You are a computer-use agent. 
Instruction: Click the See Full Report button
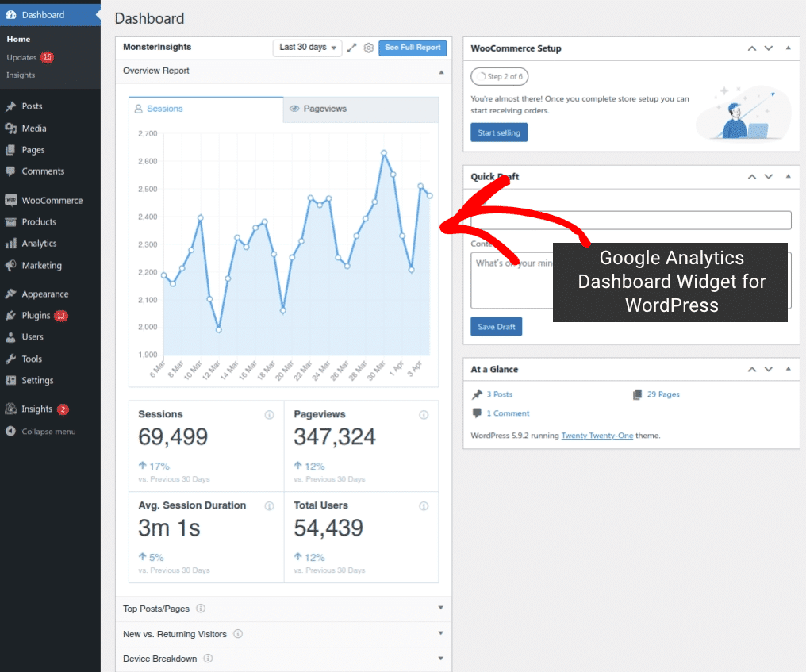[x=413, y=48]
